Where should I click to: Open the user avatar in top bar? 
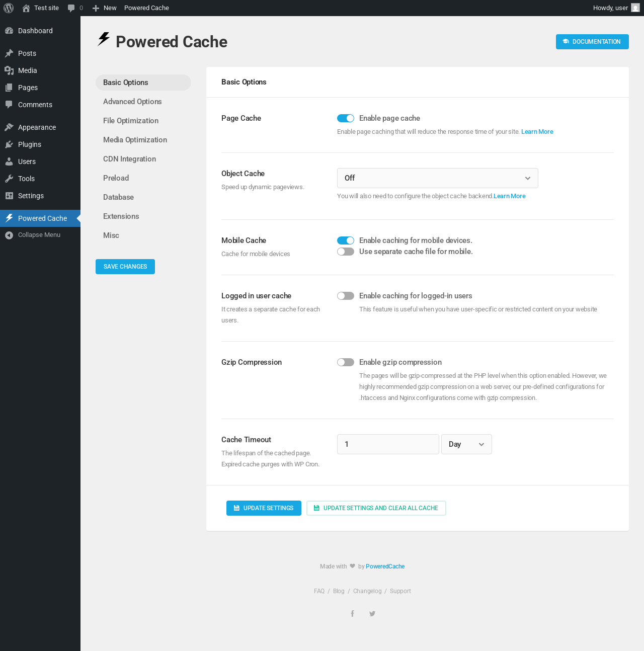point(635,8)
